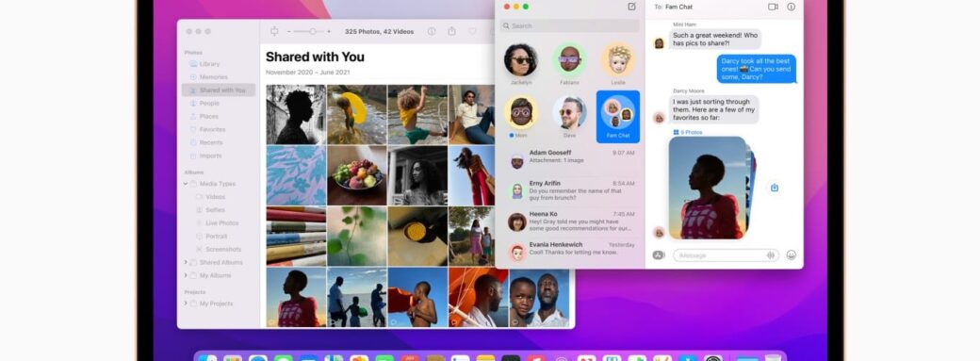
Task: Open Leslie's pinned conversation
Action: (618, 64)
